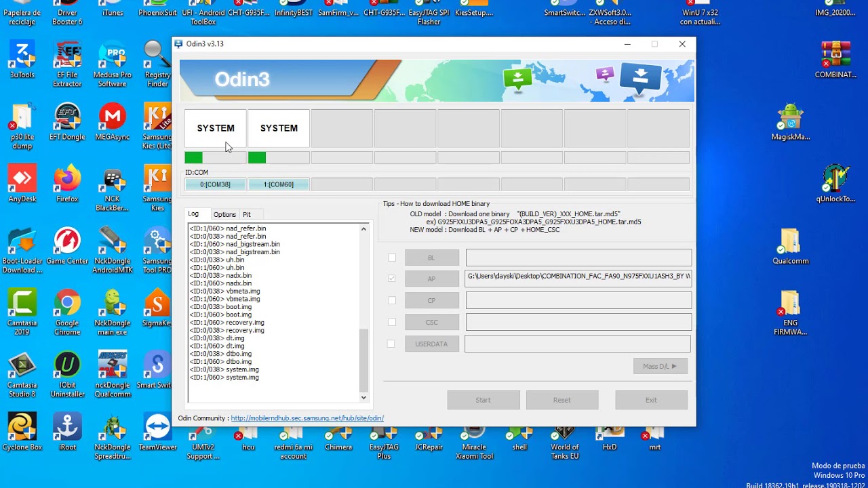The width and height of the screenshot is (868, 488).
Task: Click the AP file button
Action: (432, 279)
